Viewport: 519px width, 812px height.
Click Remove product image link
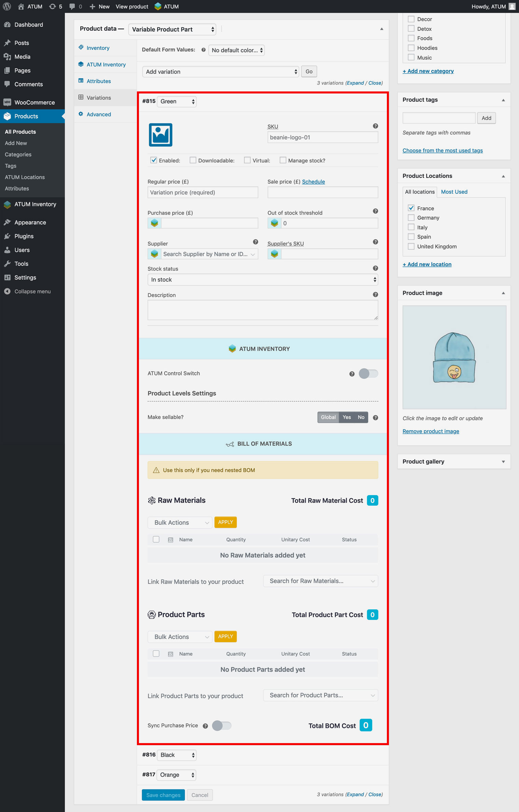pyautogui.click(x=431, y=431)
